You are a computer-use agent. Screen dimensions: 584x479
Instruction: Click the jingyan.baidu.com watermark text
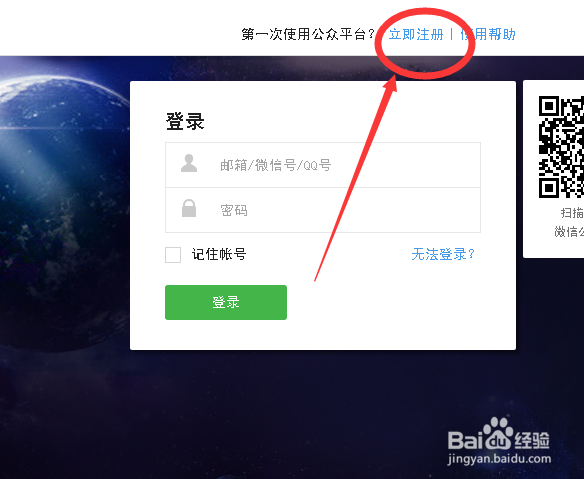tap(499, 459)
